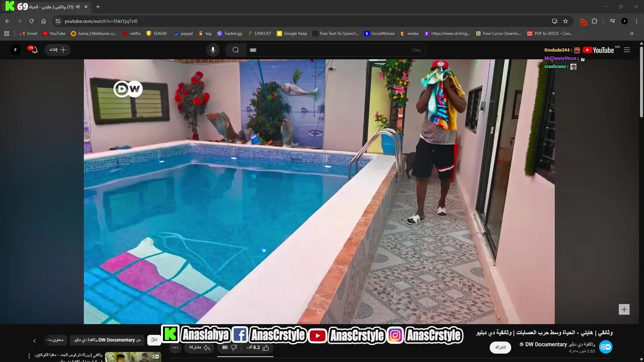Close the YouTube documentary tab
644x362 pixels.
pos(86,7)
